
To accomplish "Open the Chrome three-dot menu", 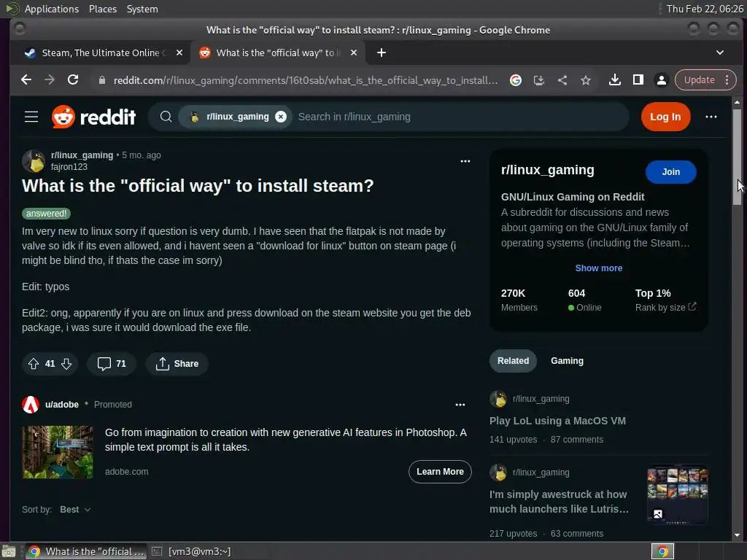I will tap(727, 80).
